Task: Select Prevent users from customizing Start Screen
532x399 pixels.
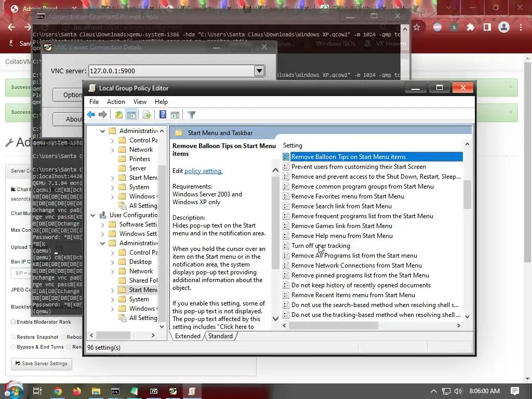Action: click(358, 167)
